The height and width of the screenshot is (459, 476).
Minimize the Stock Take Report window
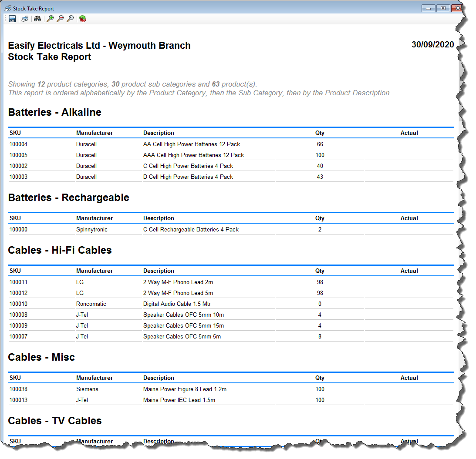pyautogui.click(x=429, y=8)
